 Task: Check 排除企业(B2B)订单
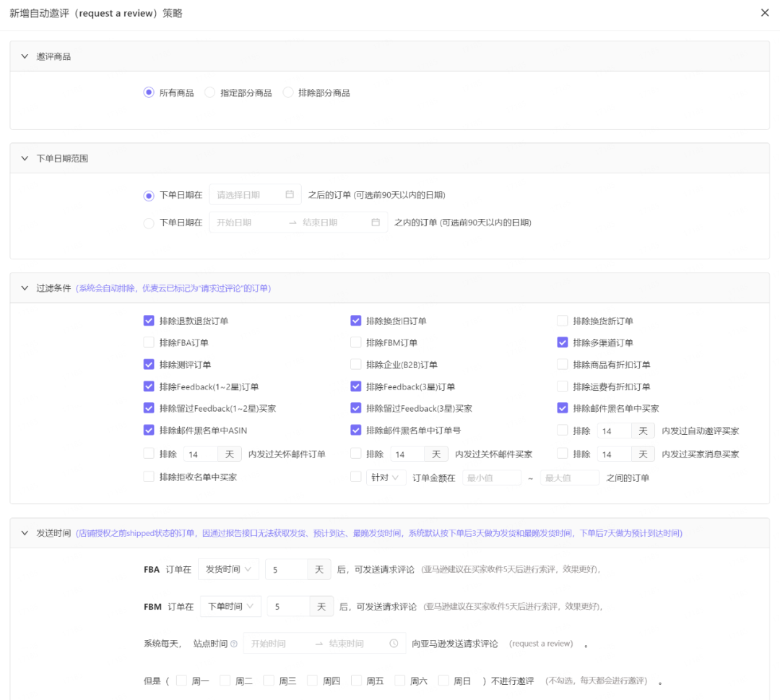click(355, 364)
